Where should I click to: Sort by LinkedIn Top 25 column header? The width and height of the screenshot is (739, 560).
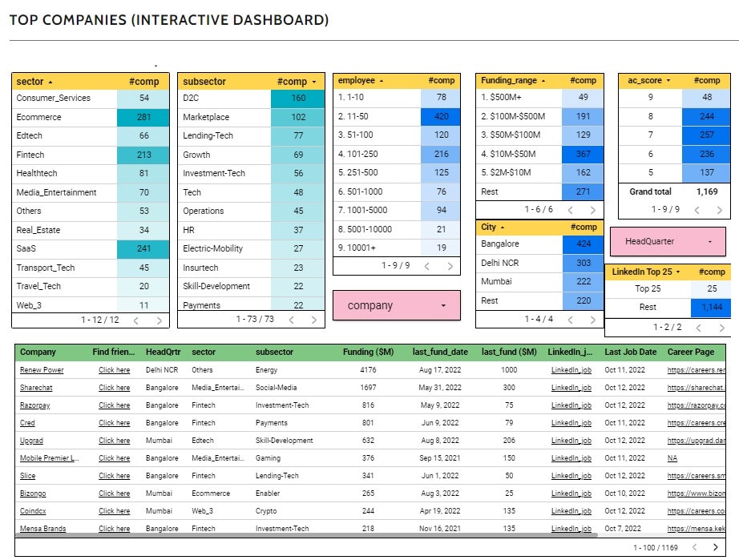(x=642, y=272)
